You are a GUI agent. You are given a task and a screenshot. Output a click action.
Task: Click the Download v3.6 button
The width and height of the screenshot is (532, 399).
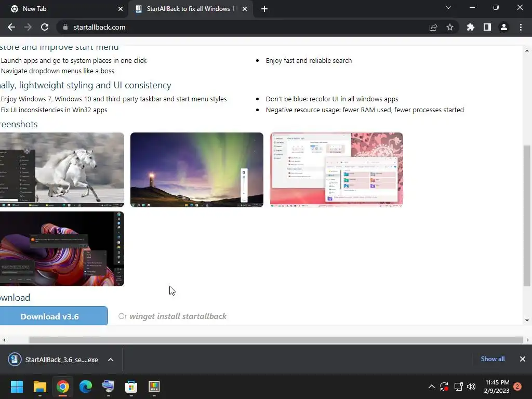54,316
